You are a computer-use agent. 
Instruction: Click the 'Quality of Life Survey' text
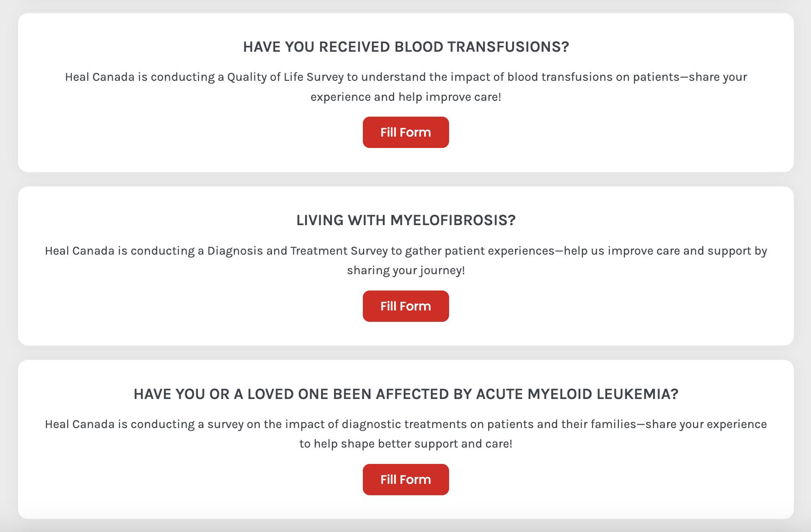pyautogui.click(x=285, y=77)
